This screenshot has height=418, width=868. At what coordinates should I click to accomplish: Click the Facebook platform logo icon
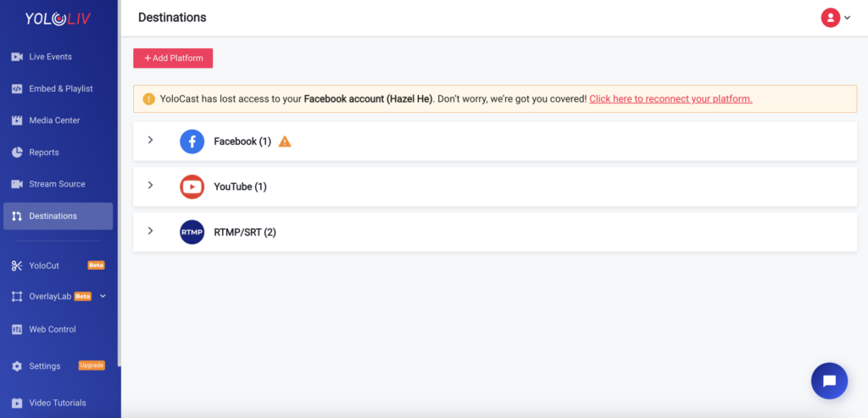tap(192, 142)
